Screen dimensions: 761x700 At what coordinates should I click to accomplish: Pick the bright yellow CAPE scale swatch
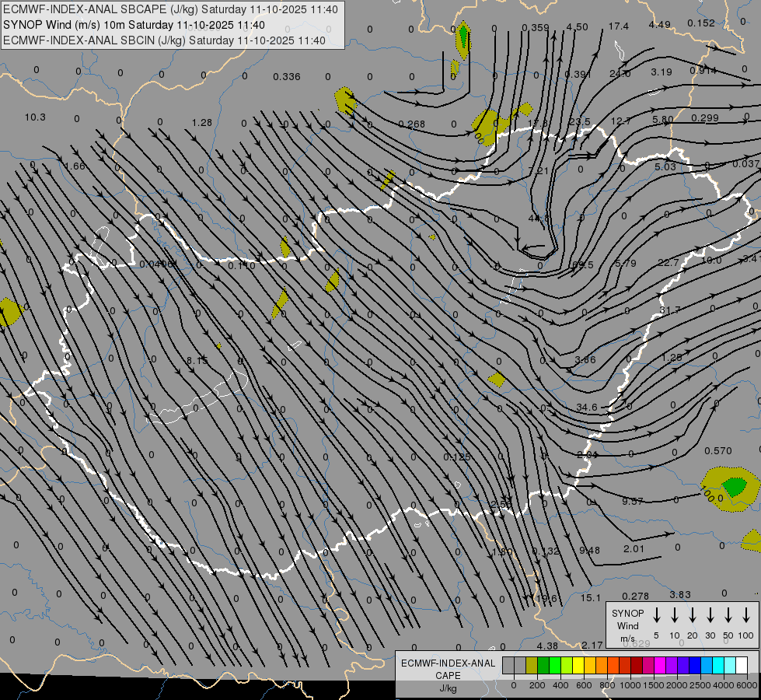(578, 666)
